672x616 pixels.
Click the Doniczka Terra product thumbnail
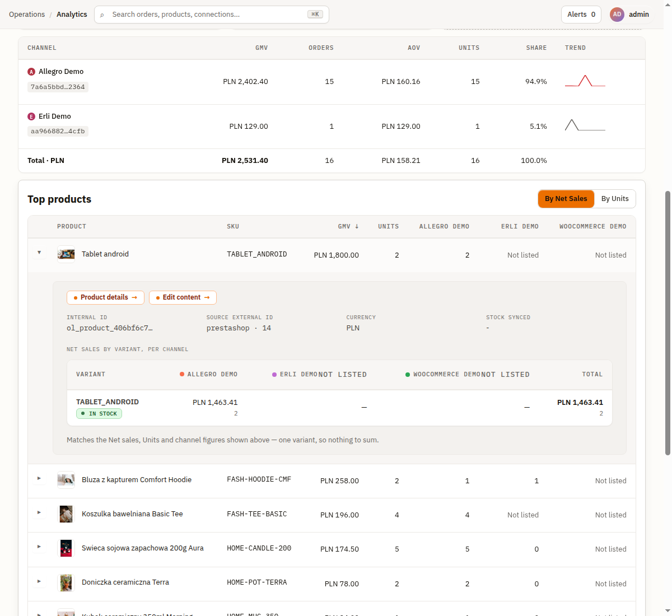click(x=66, y=583)
